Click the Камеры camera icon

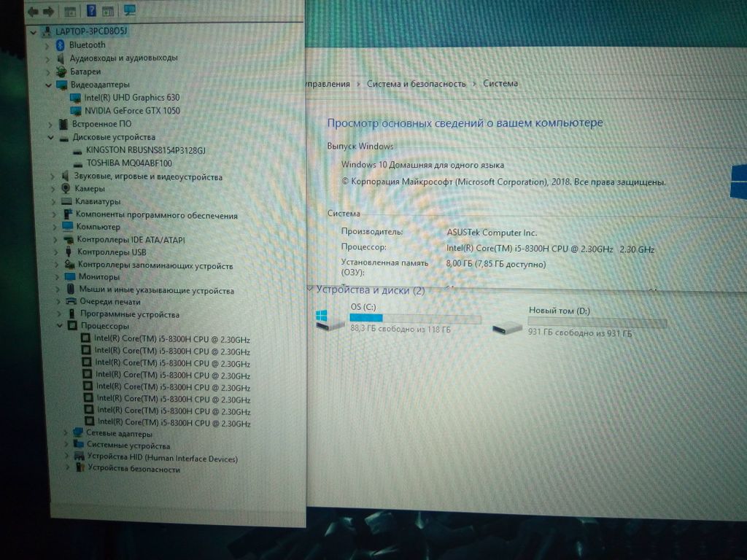pyautogui.click(x=66, y=189)
